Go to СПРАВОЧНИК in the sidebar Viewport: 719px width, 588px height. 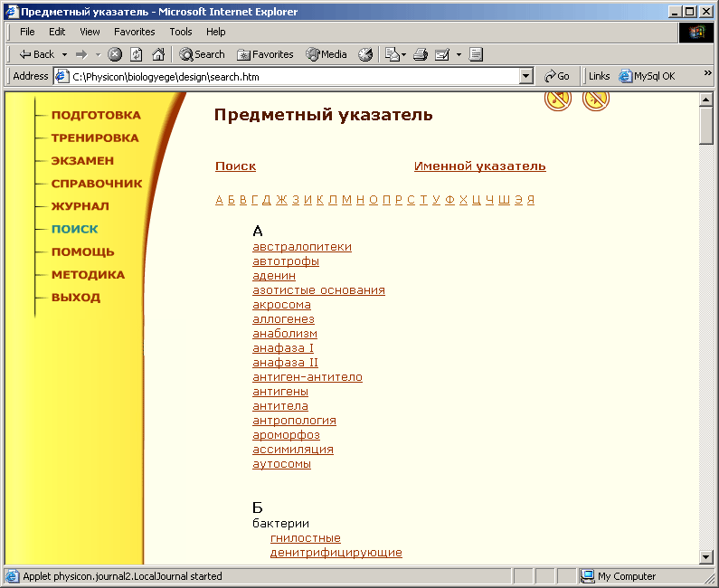(97, 184)
